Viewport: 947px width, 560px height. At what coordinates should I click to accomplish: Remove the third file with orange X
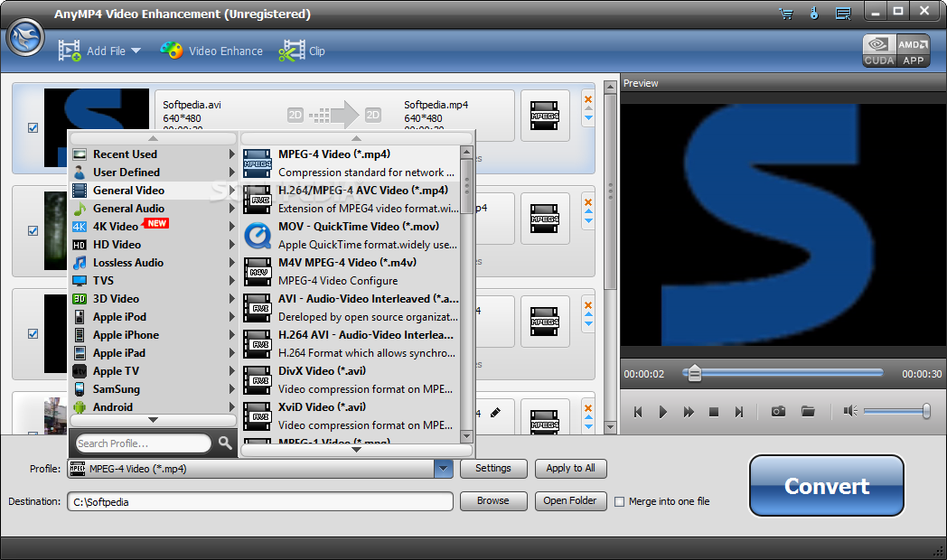click(x=588, y=305)
